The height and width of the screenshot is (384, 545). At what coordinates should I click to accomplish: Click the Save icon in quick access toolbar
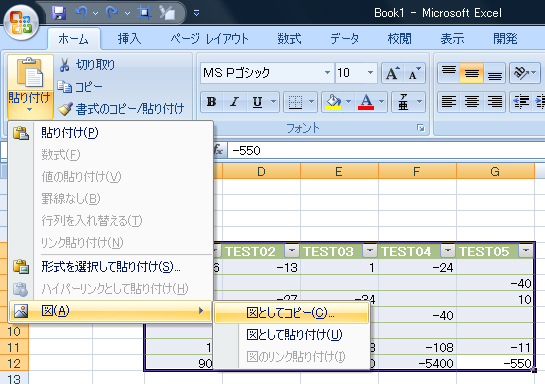click(x=59, y=13)
